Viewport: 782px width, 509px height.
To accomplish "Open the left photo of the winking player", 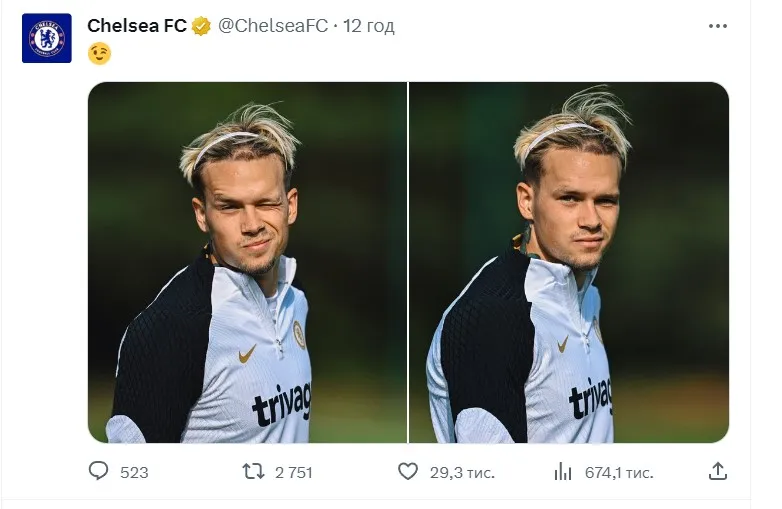I will coord(247,262).
